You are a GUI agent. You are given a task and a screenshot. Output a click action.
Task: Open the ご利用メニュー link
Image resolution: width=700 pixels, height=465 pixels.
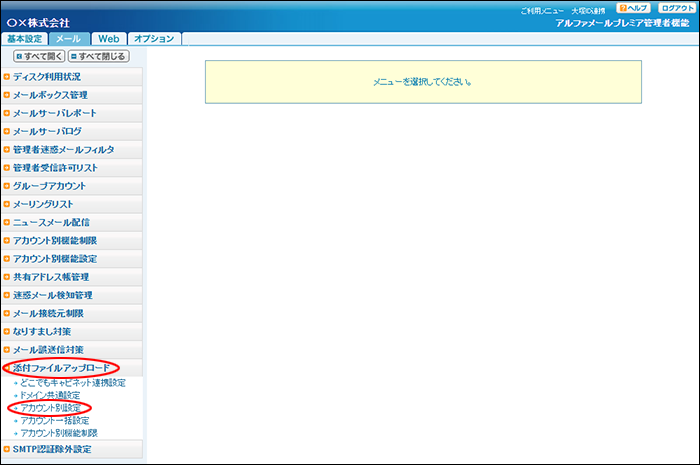[544, 9]
